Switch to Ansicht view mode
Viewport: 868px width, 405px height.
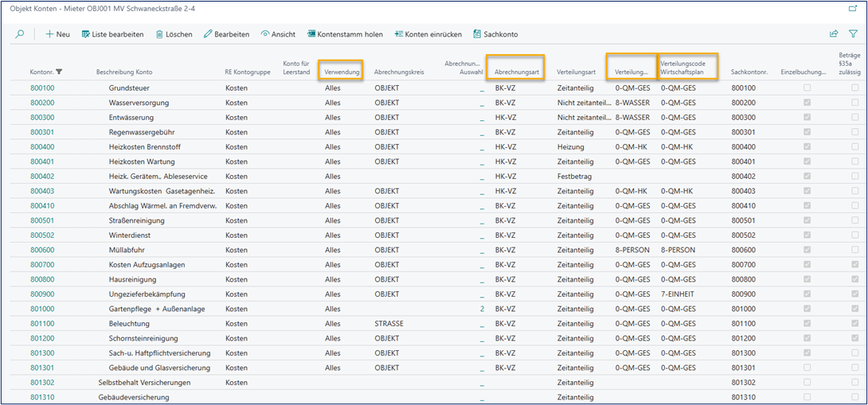[278, 34]
